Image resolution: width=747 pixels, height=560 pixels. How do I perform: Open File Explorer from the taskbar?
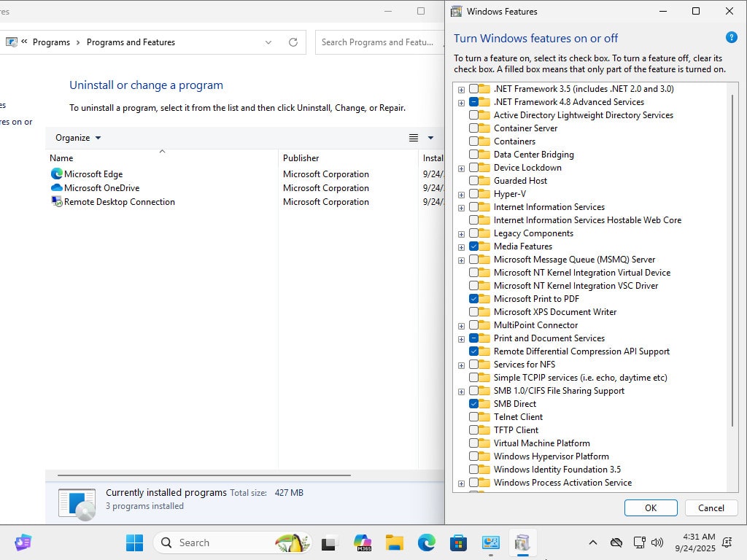[x=395, y=542]
